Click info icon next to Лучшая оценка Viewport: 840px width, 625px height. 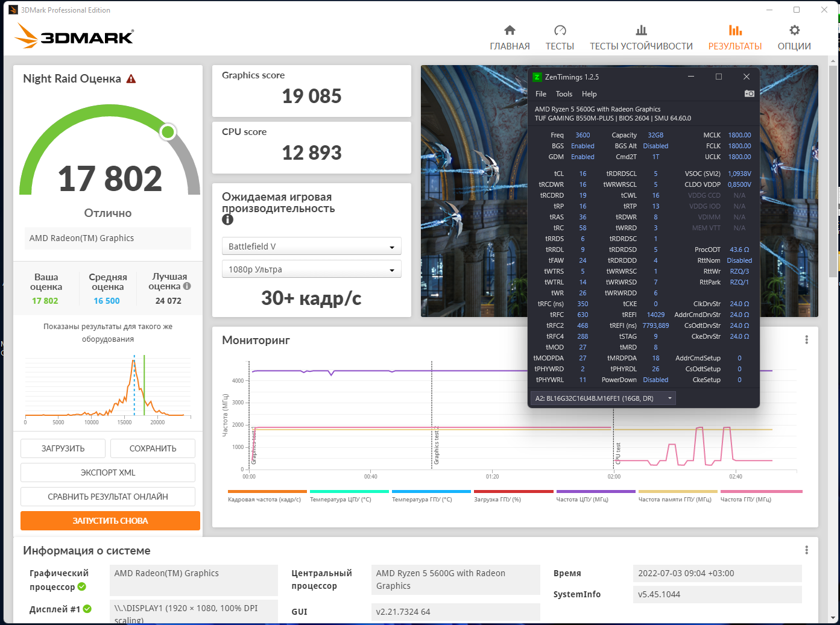tap(187, 286)
